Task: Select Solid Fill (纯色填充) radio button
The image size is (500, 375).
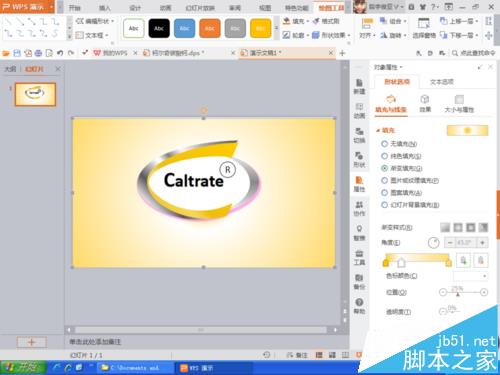Action: click(x=384, y=156)
